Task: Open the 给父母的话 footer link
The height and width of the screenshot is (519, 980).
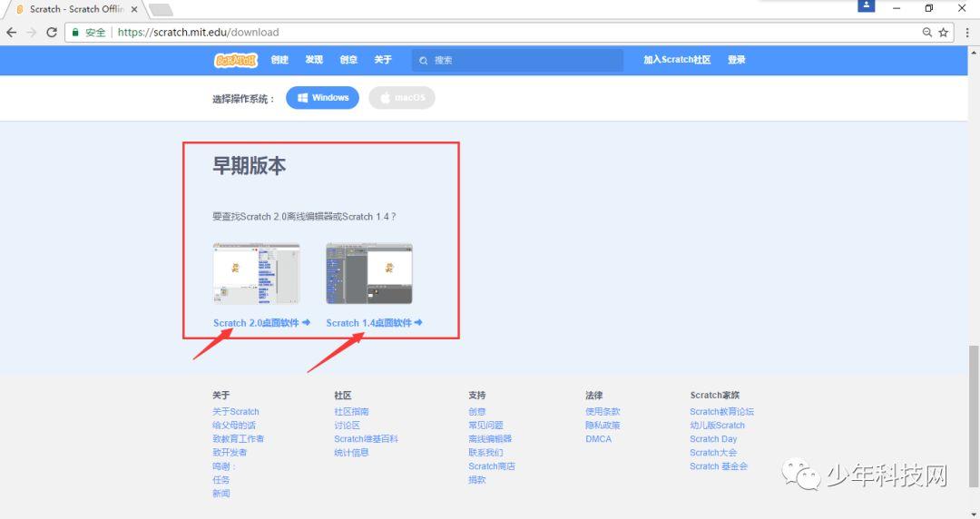Action: tap(234, 426)
